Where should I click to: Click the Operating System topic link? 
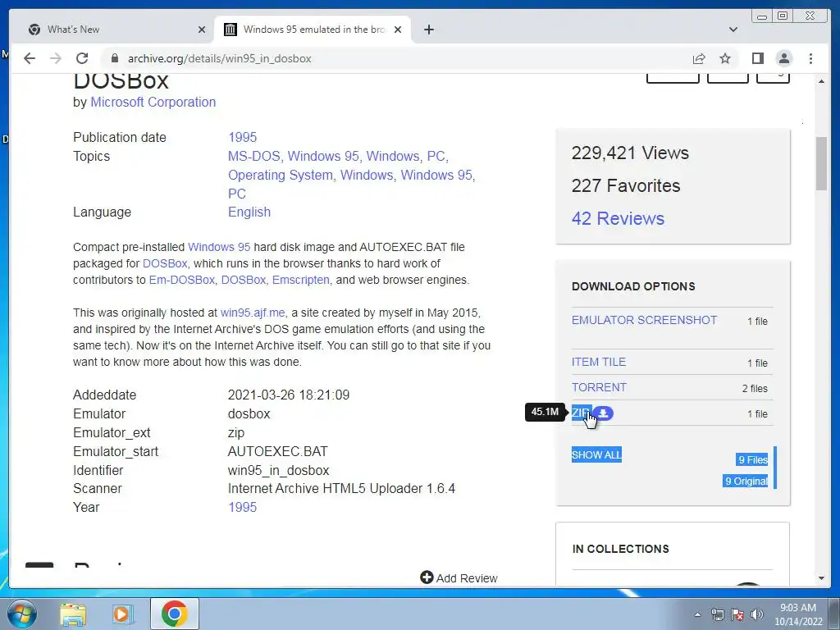[x=281, y=175]
